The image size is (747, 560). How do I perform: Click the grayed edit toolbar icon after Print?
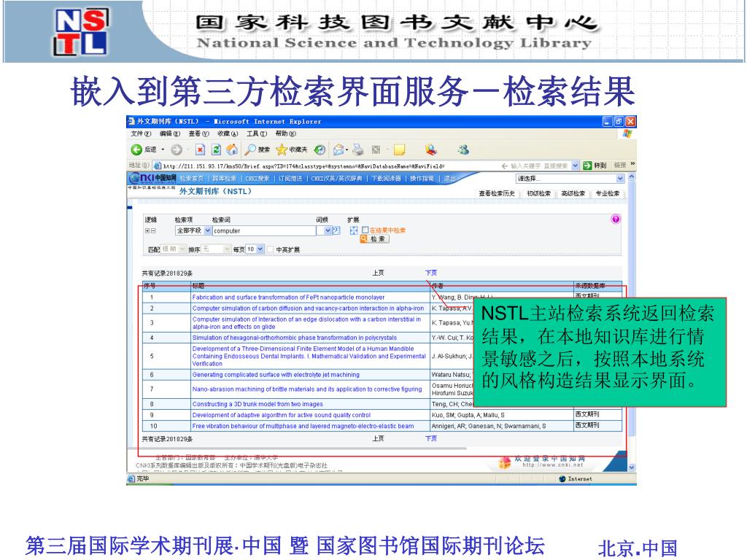tap(376, 149)
